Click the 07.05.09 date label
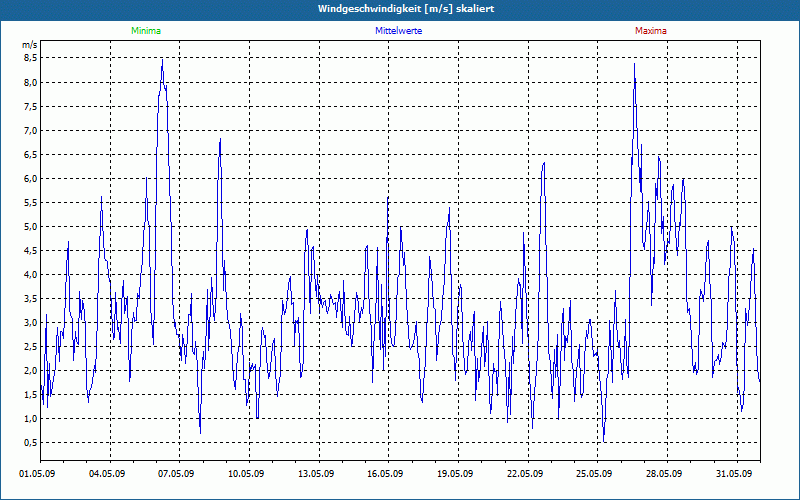The height and width of the screenshot is (500, 800). [x=177, y=474]
